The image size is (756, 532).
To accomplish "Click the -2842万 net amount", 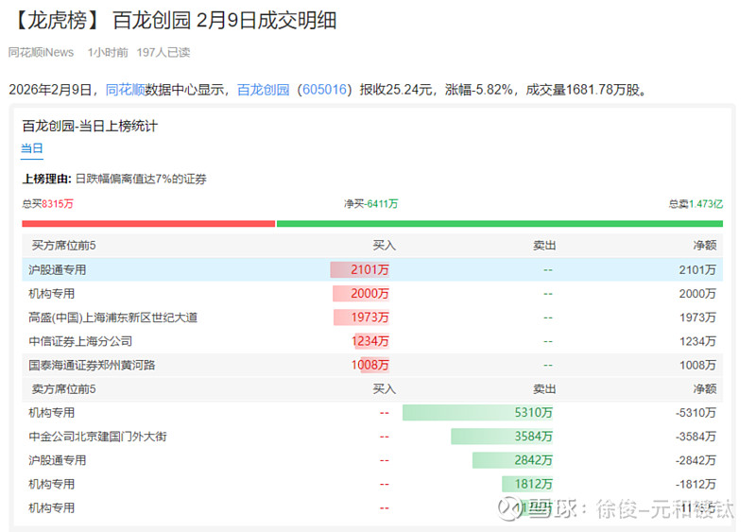I will [x=696, y=460].
